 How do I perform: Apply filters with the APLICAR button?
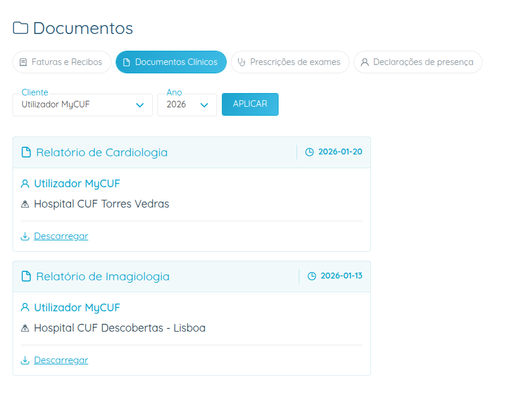[250, 104]
